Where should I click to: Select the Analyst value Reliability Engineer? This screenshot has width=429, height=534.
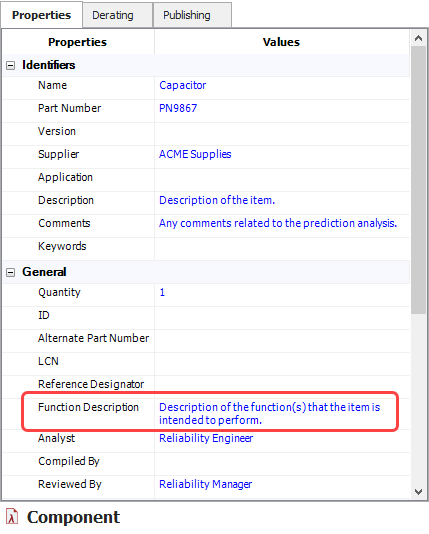click(x=206, y=438)
